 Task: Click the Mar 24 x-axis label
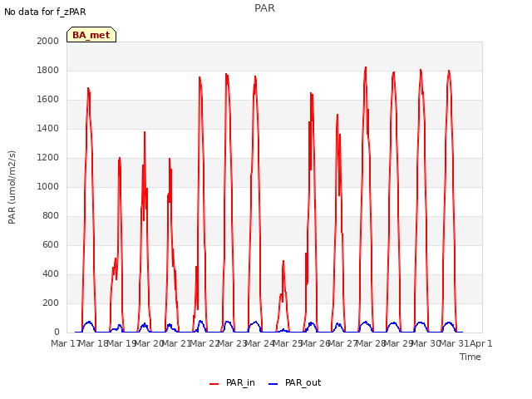pos(259,343)
